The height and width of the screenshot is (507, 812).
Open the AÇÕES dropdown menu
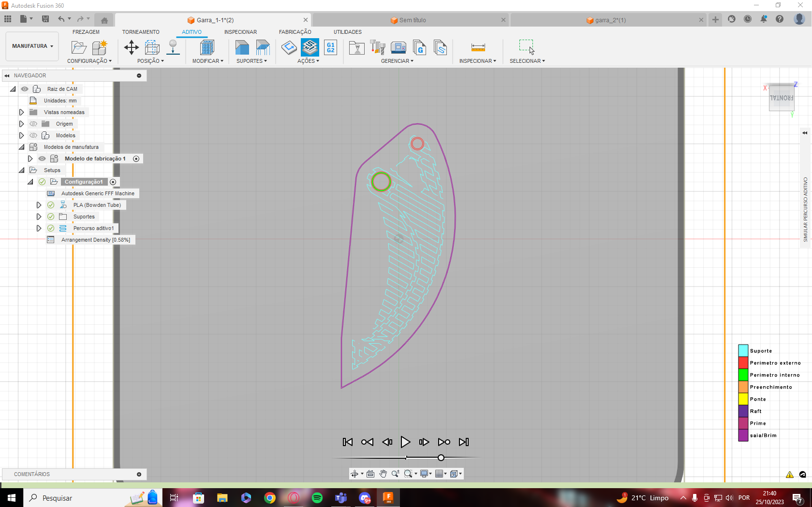[x=308, y=61]
